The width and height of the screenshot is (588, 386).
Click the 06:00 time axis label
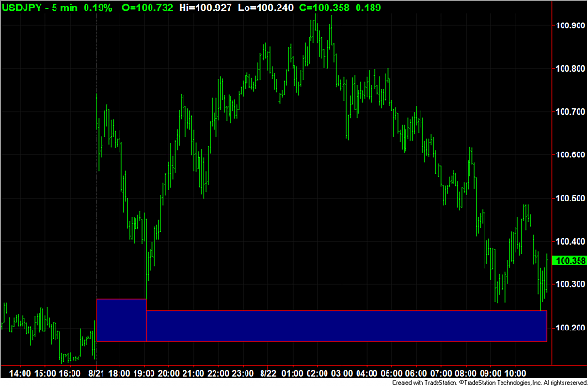coord(416,374)
